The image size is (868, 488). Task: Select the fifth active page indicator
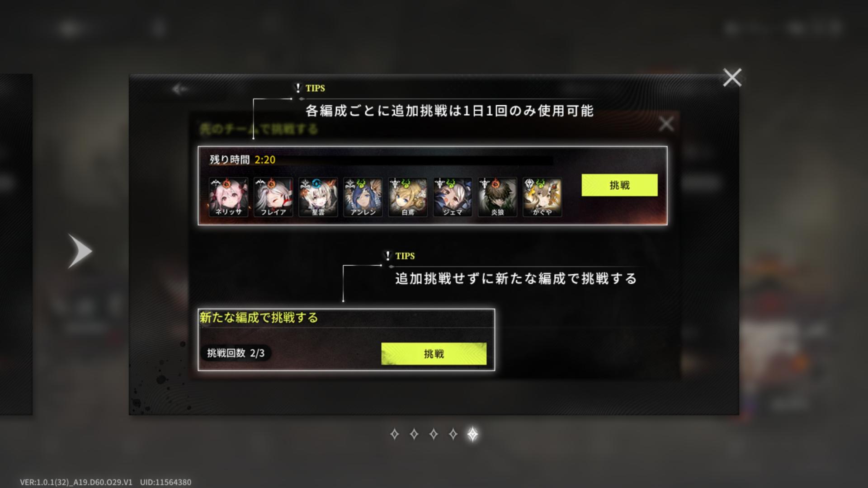[x=472, y=434]
